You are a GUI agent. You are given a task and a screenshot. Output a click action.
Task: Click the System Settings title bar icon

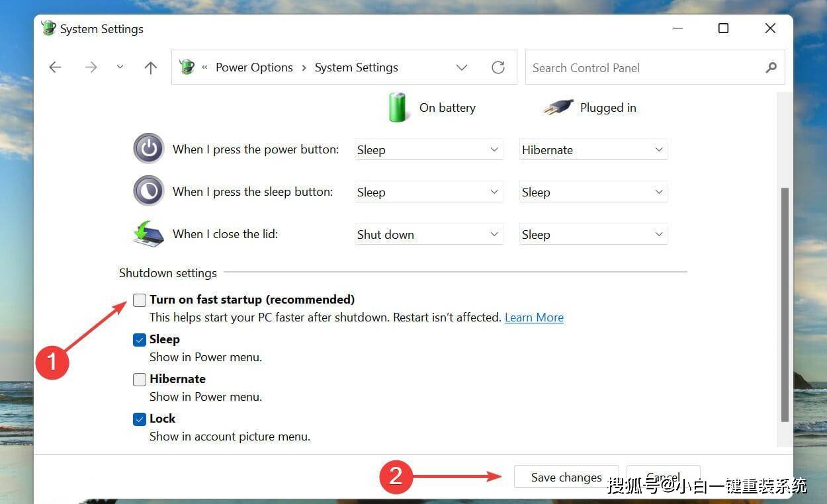click(x=48, y=28)
